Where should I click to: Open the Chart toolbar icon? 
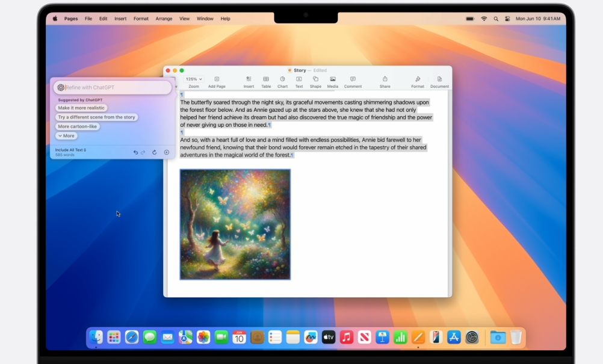pos(282,82)
